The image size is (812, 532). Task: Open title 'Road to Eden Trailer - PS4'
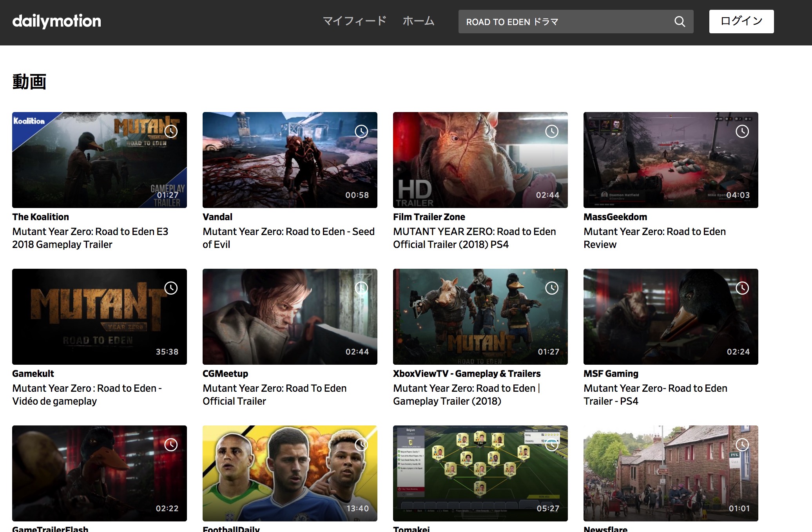(x=655, y=394)
